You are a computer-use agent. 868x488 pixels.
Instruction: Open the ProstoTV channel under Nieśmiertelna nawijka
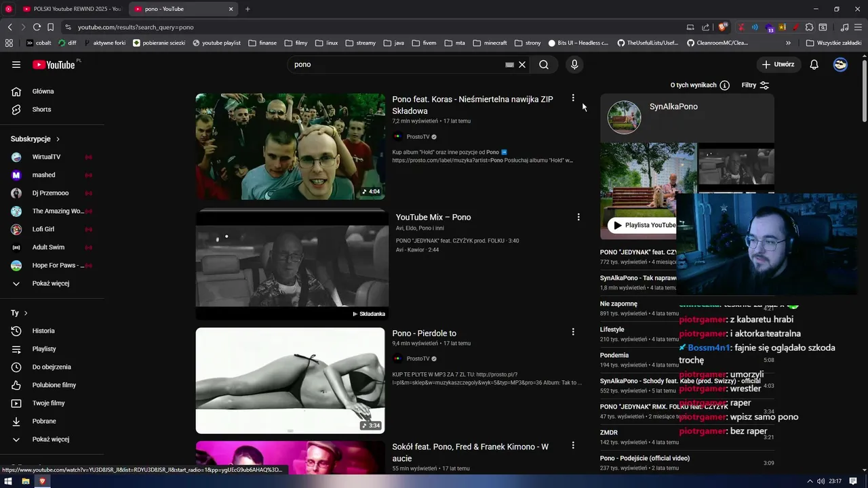pos(418,137)
